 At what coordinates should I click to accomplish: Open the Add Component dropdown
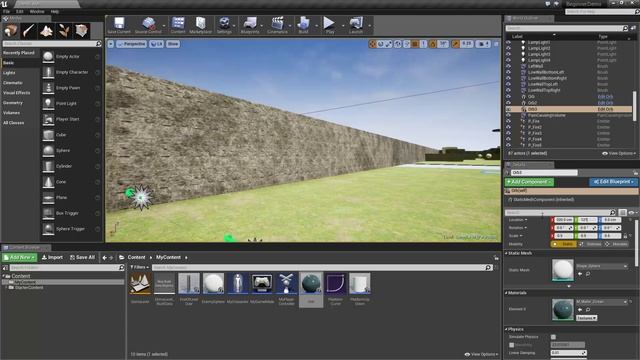click(x=529, y=182)
